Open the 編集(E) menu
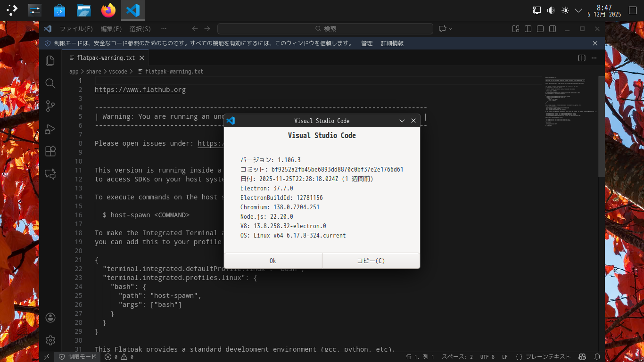Screen dimensions: 644x362 (x=111, y=29)
